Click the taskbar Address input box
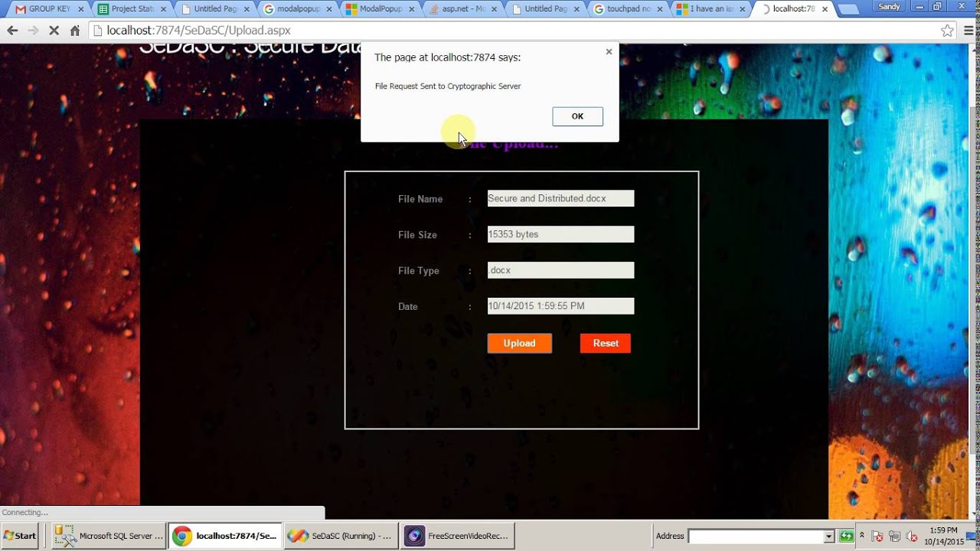This screenshot has height=551, width=980. coord(755,536)
